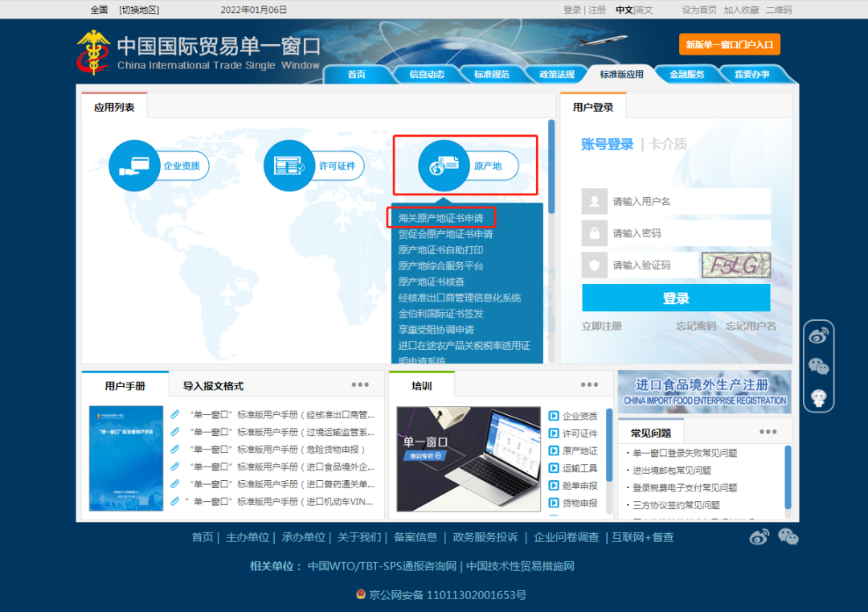The height and width of the screenshot is (612, 868).
Task: Select the 企业资质 circular application icon
Action: pyautogui.click(x=134, y=166)
